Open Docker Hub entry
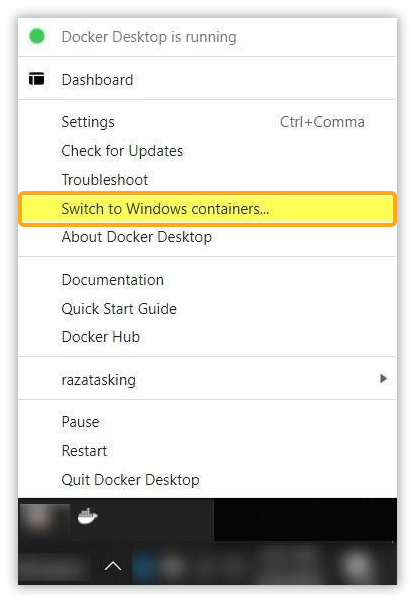The width and height of the screenshot is (414, 602). coord(207,337)
